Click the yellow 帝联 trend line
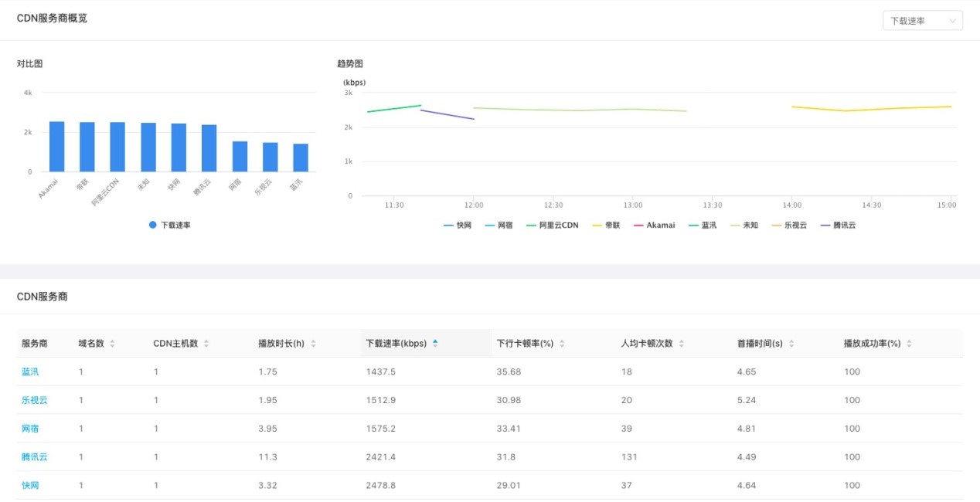 pos(872,109)
